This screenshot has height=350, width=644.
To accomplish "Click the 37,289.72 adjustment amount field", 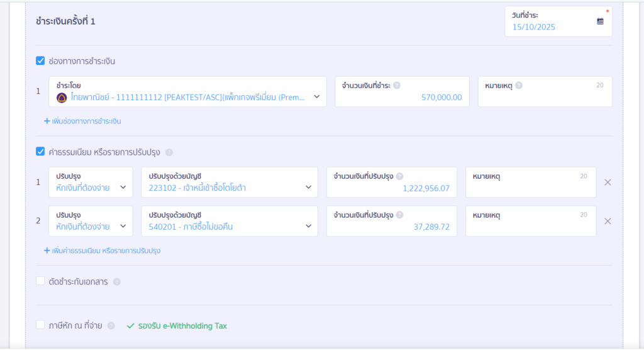I will click(391, 227).
